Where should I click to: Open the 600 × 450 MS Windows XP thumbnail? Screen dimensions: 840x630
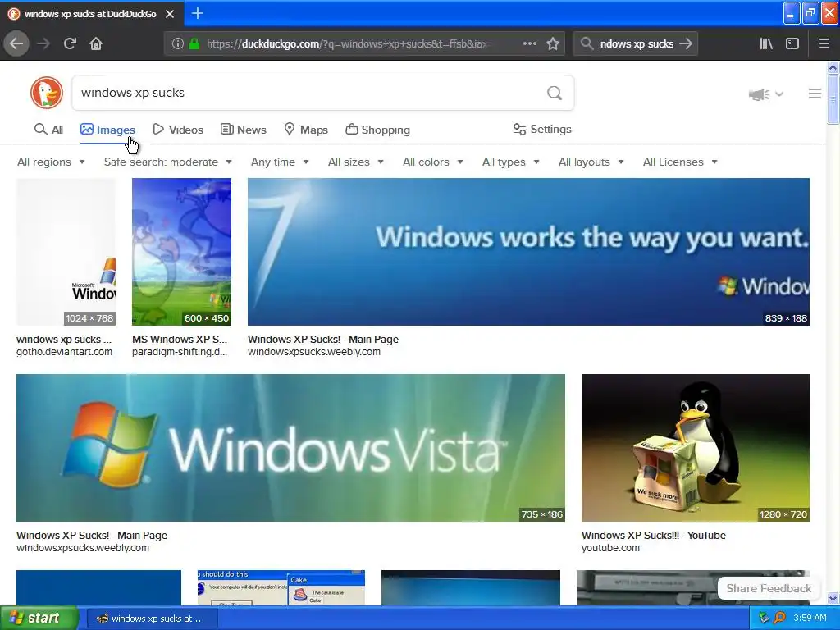[x=181, y=252]
